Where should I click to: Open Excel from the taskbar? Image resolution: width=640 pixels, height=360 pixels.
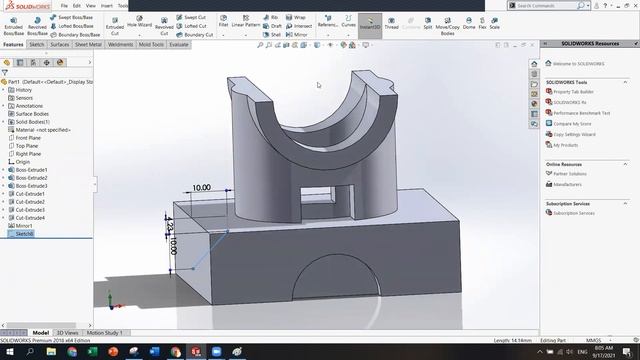(x=93, y=351)
